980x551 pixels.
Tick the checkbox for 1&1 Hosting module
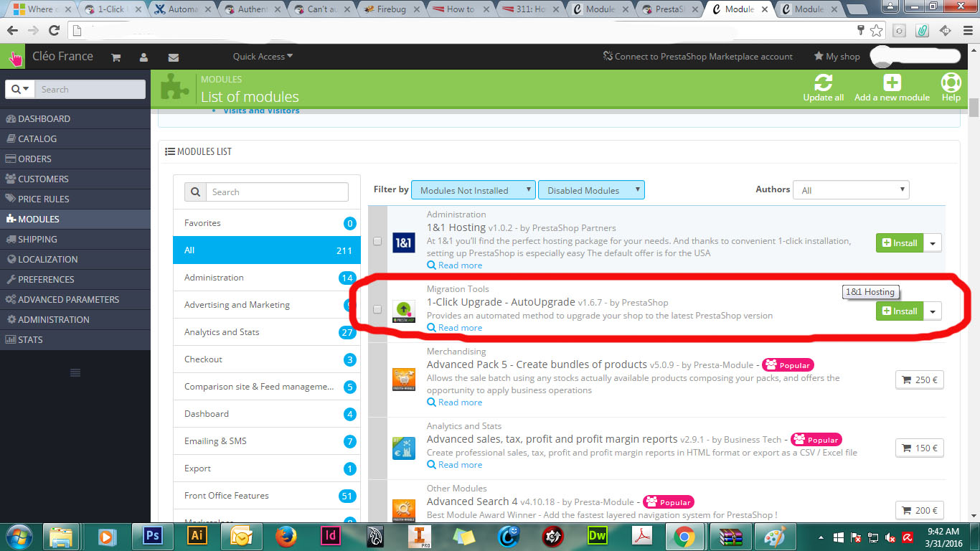point(377,242)
